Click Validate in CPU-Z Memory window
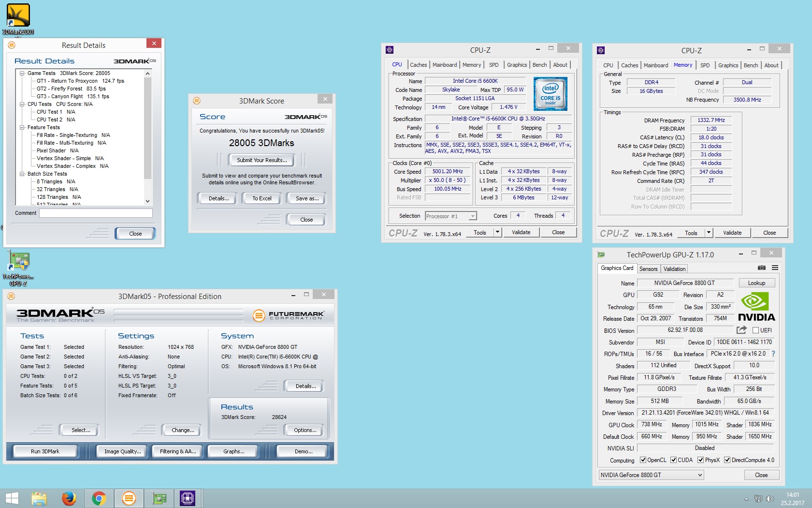The image size is (812, 508). 732,233
